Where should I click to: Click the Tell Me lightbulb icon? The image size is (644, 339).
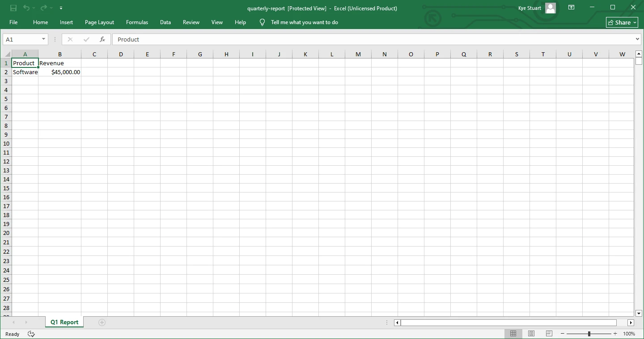(x=263, y=22)
